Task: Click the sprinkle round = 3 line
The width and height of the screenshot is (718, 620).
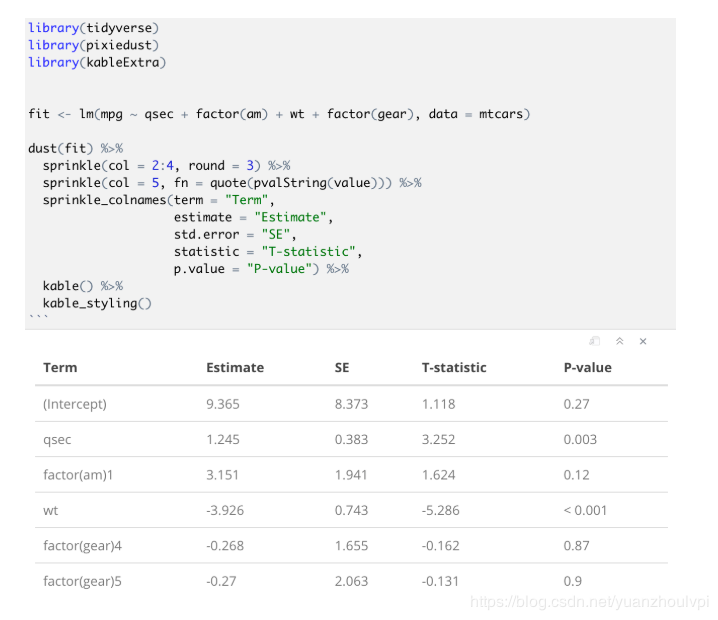Action: (x=167, y=166)
